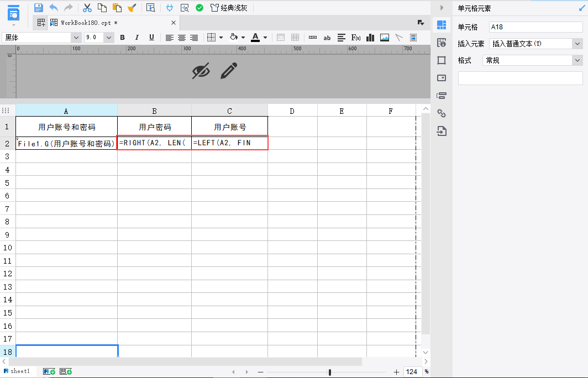Open the widget settings panel icon
This screenshot has width=588, height=378.
point(442,78)
